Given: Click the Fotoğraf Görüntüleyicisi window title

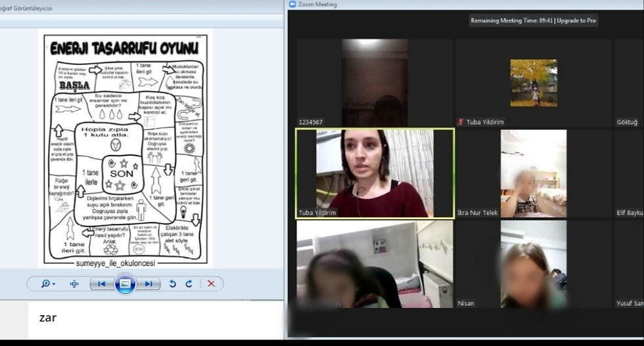Looking at the screenshot, I should point(26,9).
